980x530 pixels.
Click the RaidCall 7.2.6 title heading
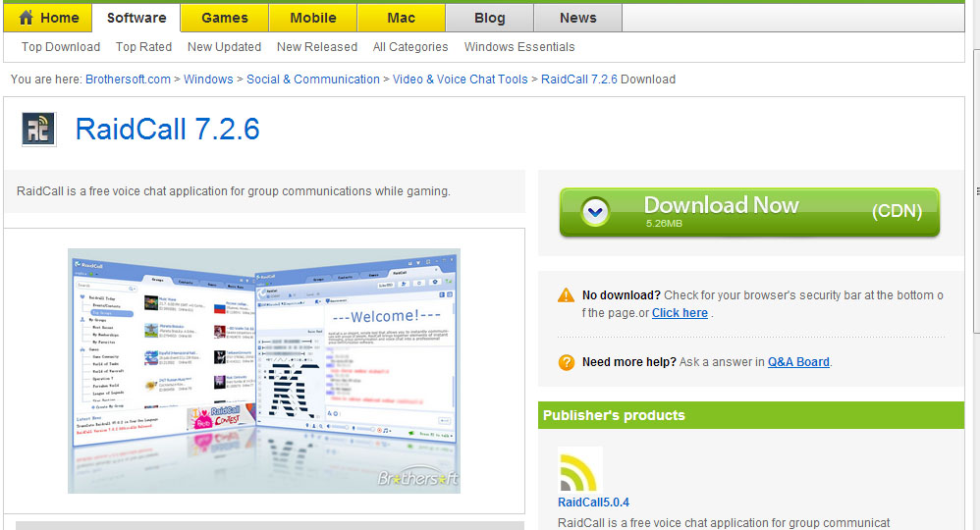(168, 130)
